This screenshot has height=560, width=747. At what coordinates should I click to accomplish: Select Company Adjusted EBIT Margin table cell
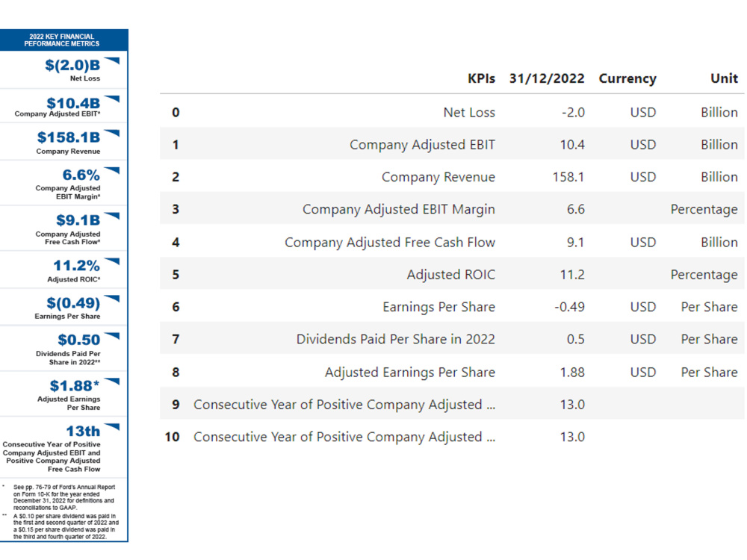coord(399,210)
